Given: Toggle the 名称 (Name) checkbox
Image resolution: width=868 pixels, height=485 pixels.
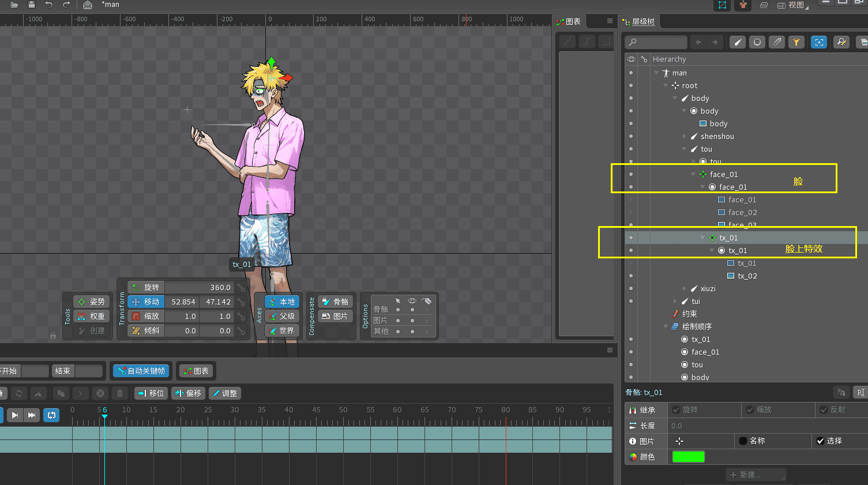Looking at the screenshot, I should (743, 441).
